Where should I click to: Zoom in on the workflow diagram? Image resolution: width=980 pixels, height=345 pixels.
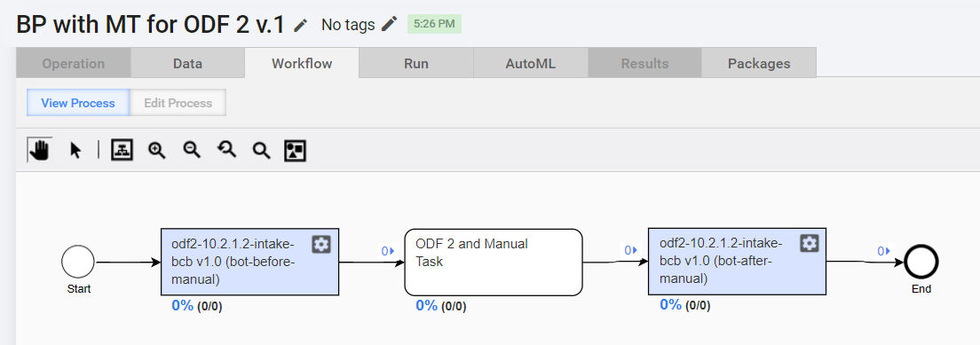(156, 150)
